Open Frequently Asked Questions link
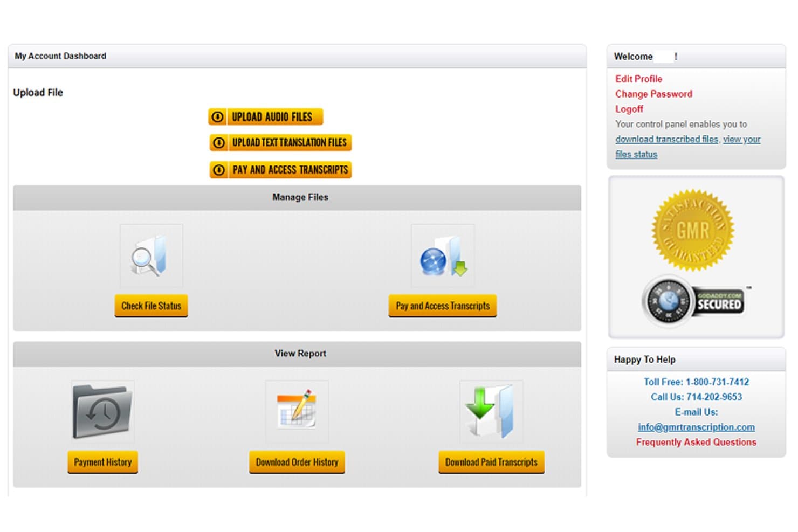Image resolution: width=798 pixels, height=532 pixels. (x=696, y=442)
